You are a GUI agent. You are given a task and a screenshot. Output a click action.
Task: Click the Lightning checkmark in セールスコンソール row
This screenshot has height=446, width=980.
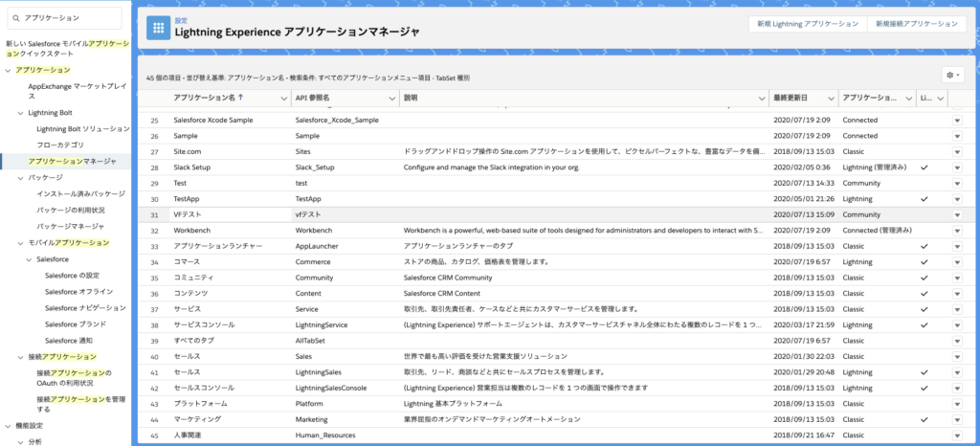click(x=924, y=388)
